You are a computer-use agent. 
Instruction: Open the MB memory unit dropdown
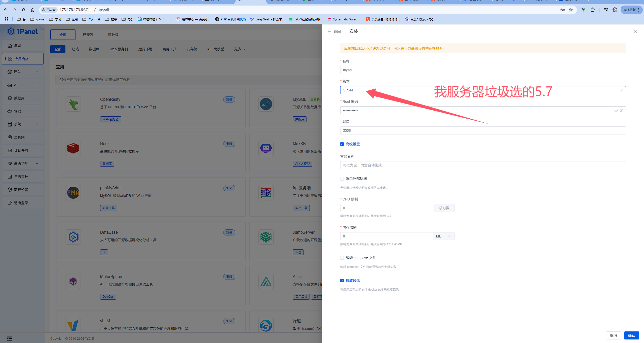point(443,236)
